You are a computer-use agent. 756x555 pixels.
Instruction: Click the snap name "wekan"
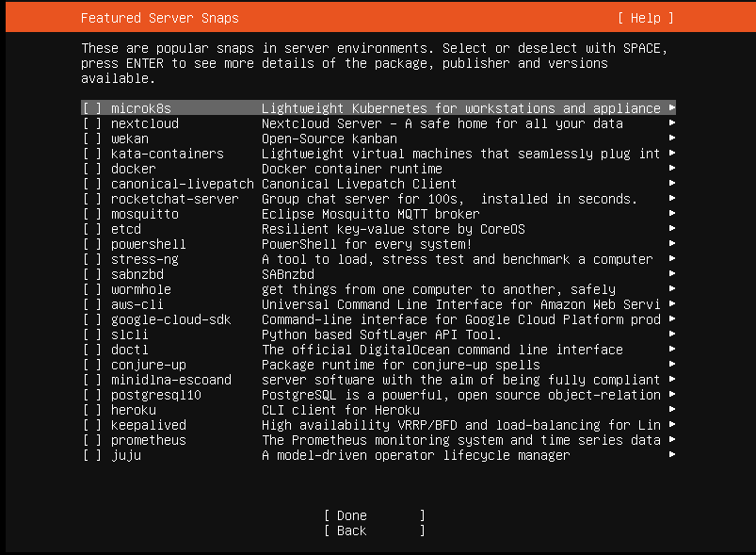(x=130, y=139)
